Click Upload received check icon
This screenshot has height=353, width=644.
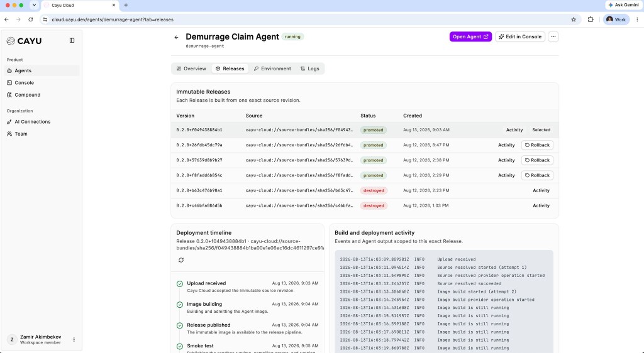click(179, 284)
